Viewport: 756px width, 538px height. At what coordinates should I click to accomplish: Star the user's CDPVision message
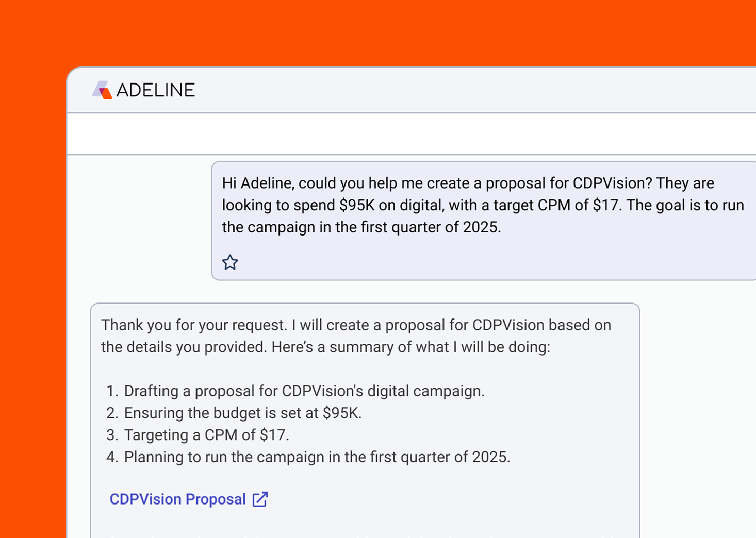(230, 262)
